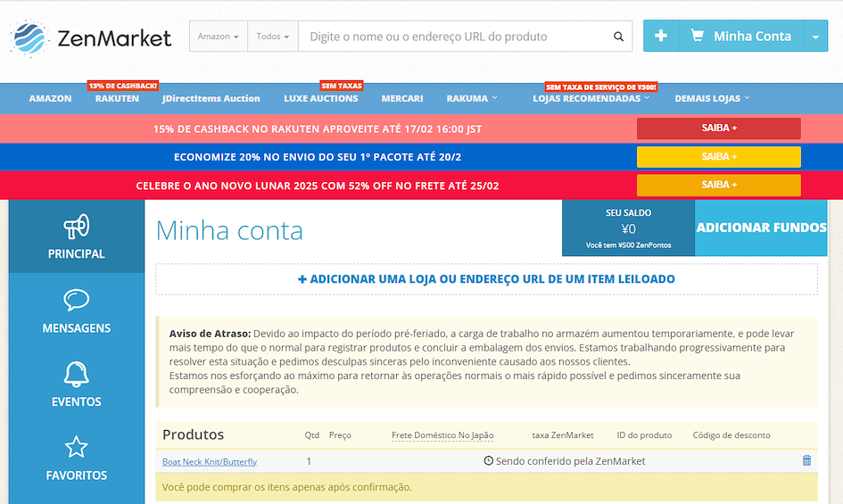
Task: Expand the DEMAIS LOJAS menu
Action: pos(712,98)
